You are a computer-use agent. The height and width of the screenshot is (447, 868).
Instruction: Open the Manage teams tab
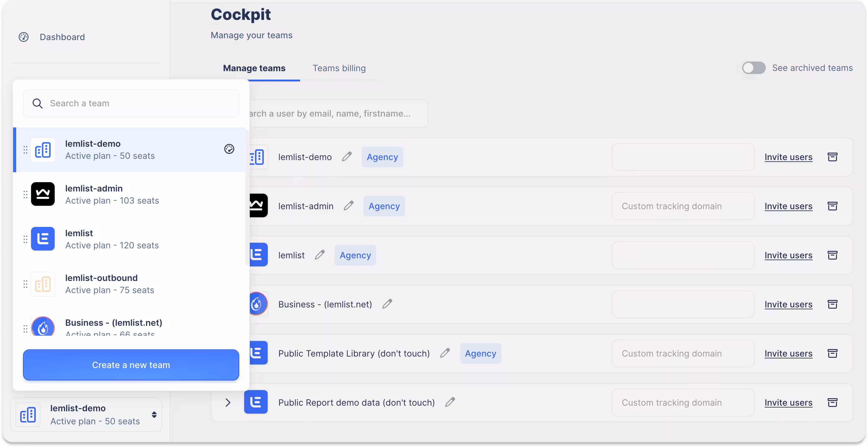pyautogui.click(x=254, y=68)
